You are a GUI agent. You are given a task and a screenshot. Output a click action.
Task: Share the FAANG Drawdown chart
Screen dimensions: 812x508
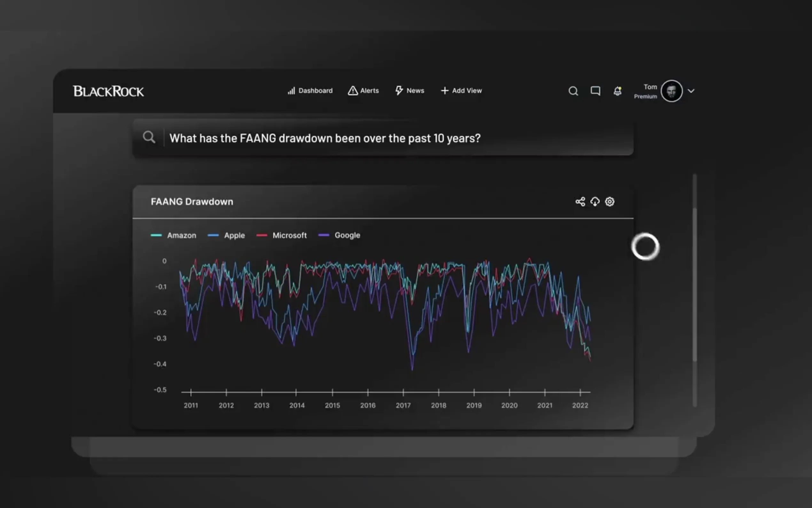580,202
